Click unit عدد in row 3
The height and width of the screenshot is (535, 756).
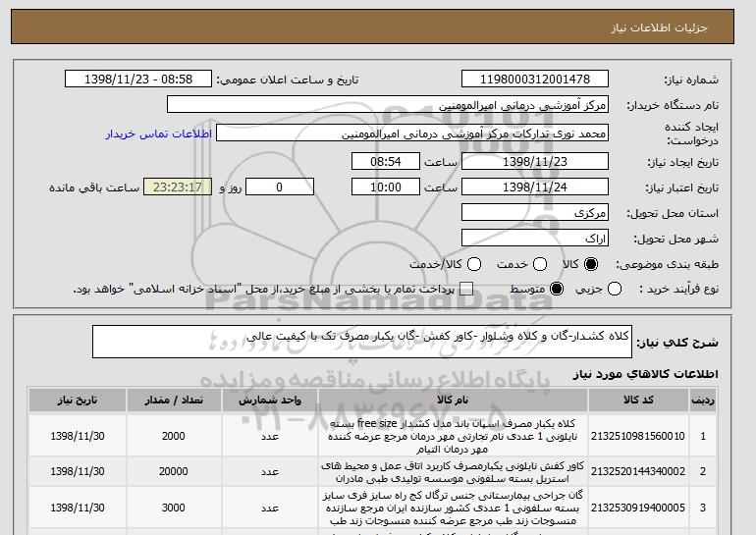tap(270, 508)
